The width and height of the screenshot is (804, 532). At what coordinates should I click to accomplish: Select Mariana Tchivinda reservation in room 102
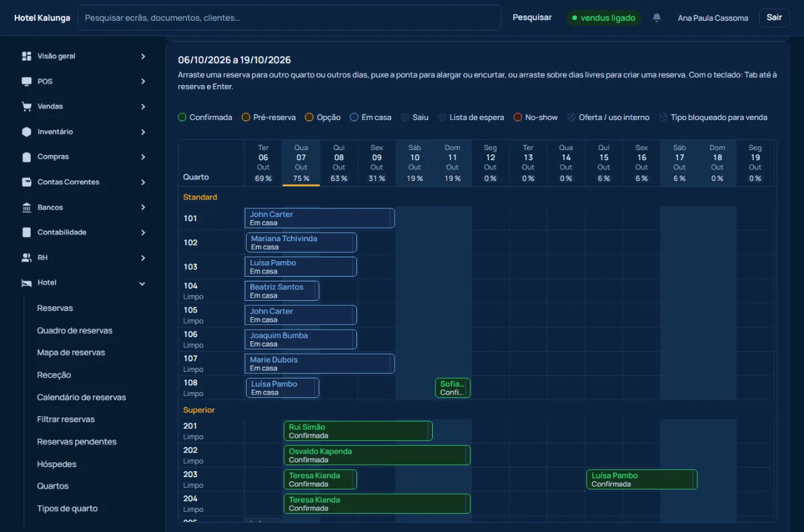[301, 243]
